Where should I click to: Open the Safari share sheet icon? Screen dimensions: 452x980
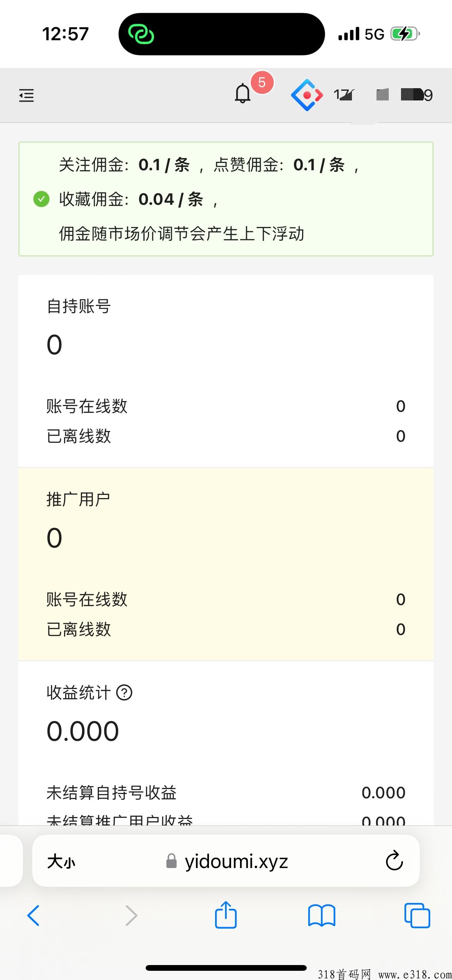click(226, 915)
